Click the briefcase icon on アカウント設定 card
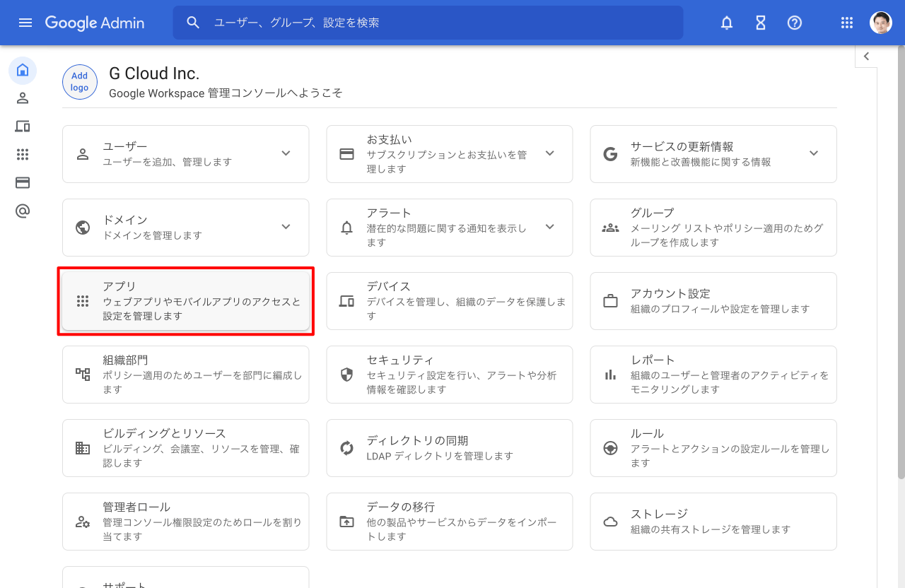Screen dimensions: 905x588 610,301
